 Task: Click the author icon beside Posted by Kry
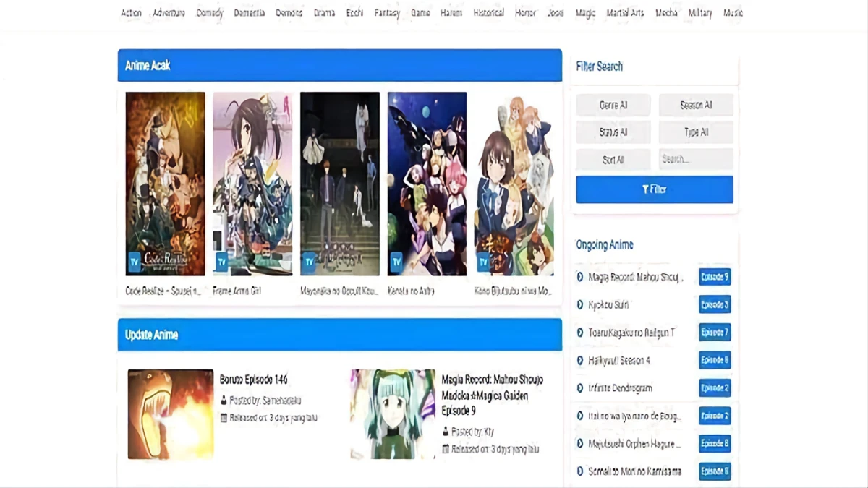pos(446,432)
